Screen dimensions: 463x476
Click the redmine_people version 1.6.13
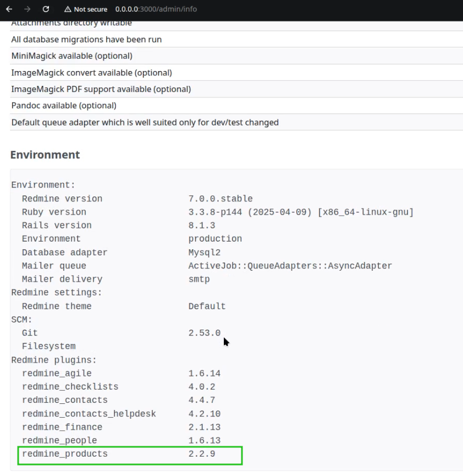coord(204,440)
